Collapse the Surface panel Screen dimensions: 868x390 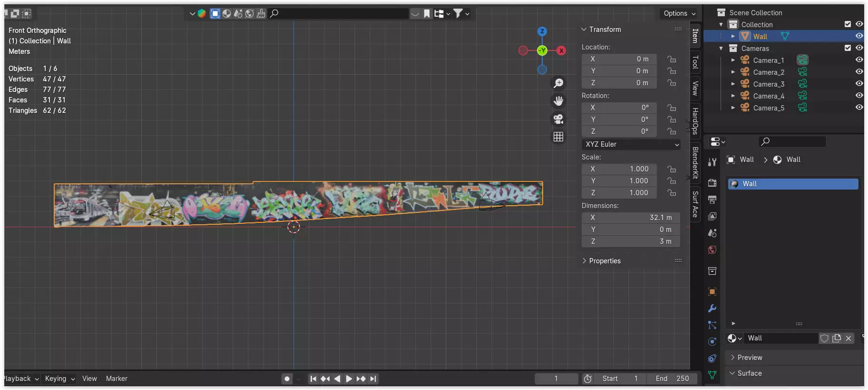click(733, 373)
